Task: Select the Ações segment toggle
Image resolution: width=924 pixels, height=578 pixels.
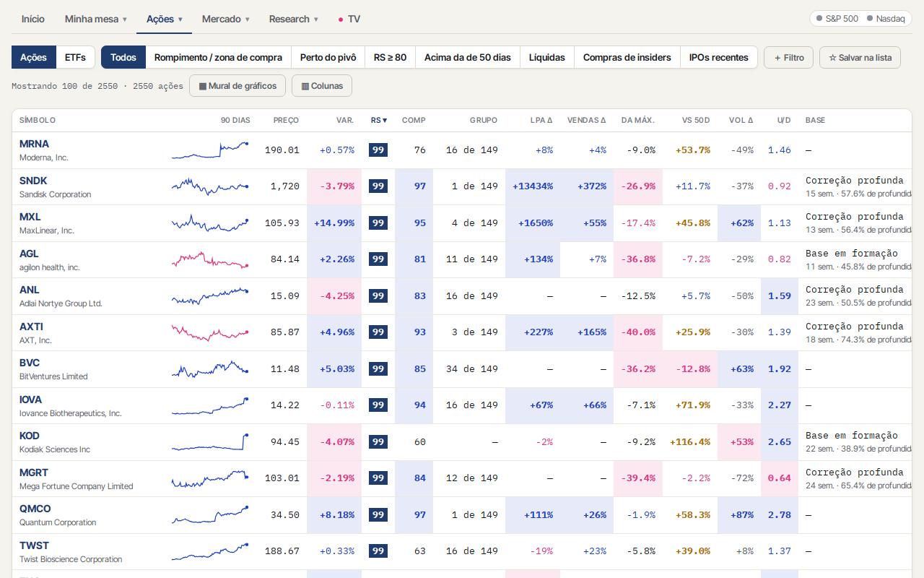Action: 33,58
